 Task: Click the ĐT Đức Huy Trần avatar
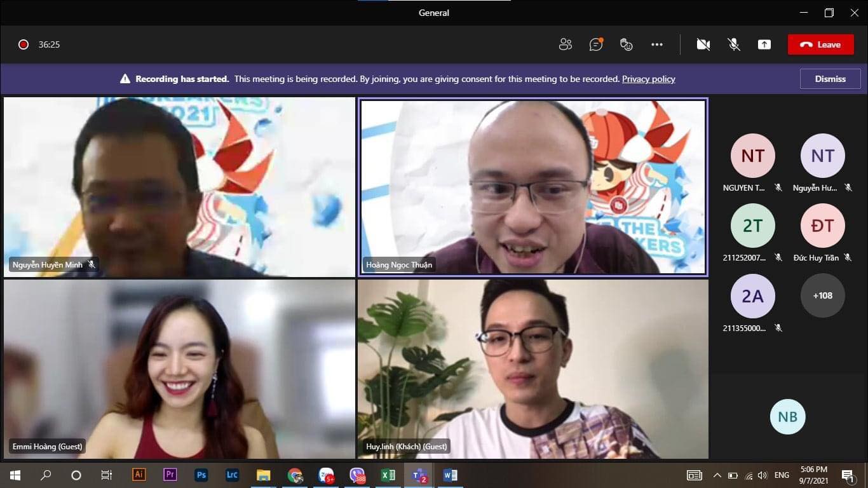(x=823, y=226)
